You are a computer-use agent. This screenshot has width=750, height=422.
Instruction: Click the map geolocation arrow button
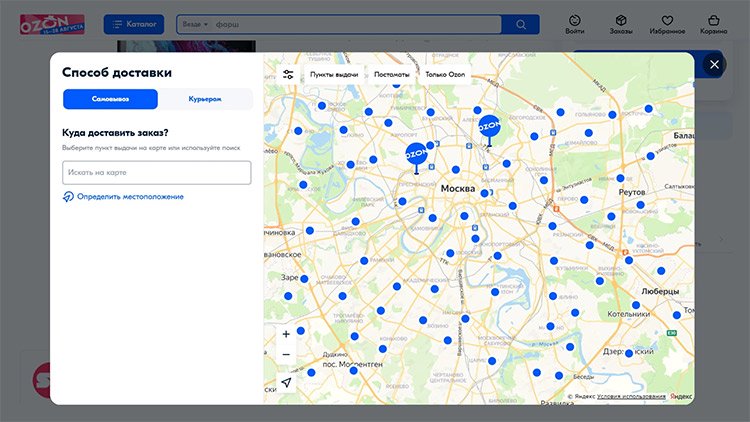coord(286,382)
